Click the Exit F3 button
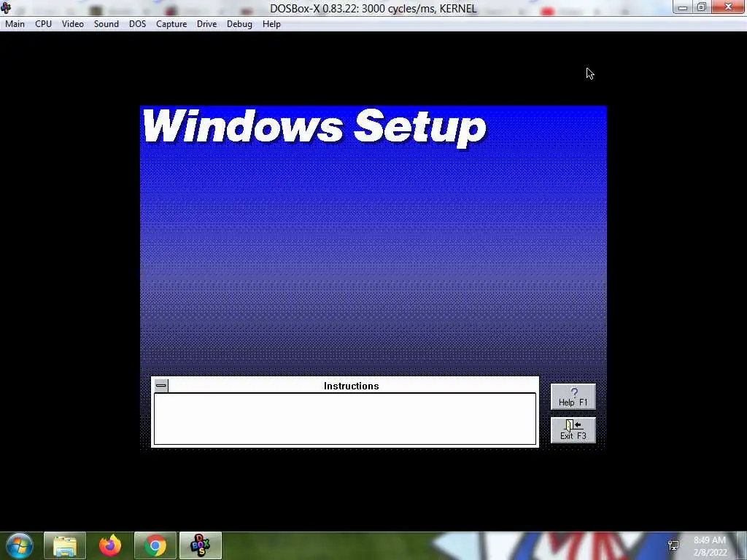The width and height of the screenshot is (747, 560). click(573, 430)
